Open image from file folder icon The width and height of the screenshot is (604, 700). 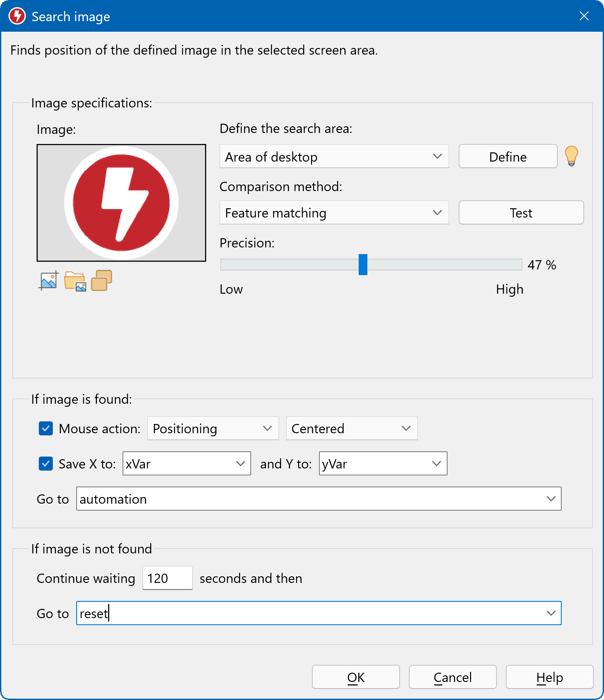pyautogui.click(x=75, y=281)
